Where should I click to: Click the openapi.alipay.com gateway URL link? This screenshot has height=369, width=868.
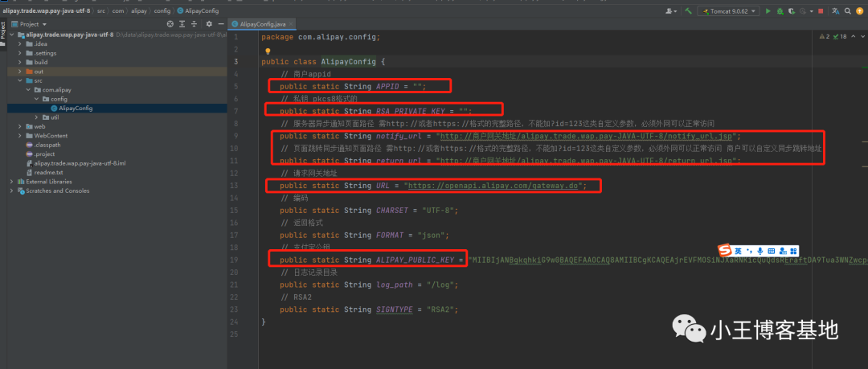point(494,186)
